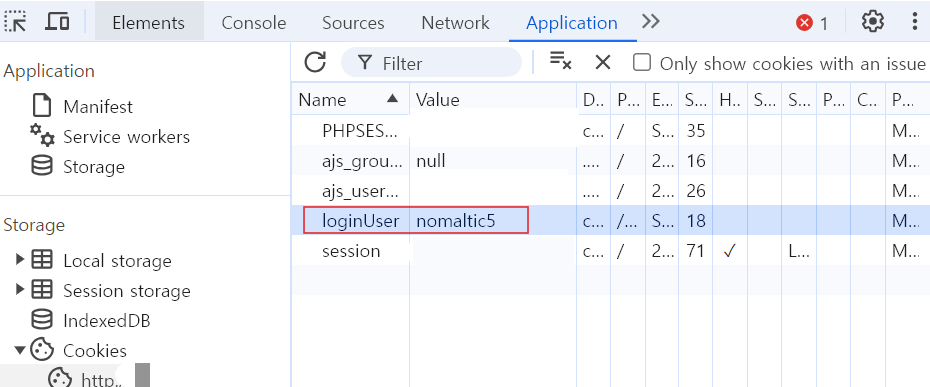Open Manifest in the Application section
Viewport: 930px width, 387px height.
(98, 107)
